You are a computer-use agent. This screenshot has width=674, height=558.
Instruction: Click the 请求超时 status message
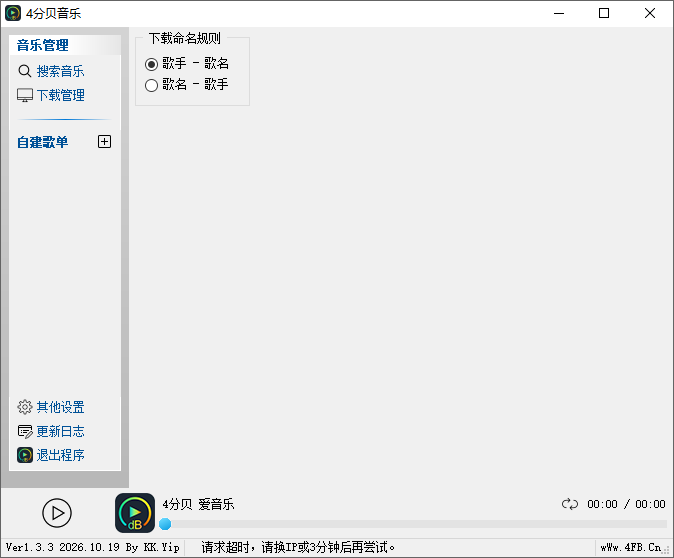pos(298,547)
